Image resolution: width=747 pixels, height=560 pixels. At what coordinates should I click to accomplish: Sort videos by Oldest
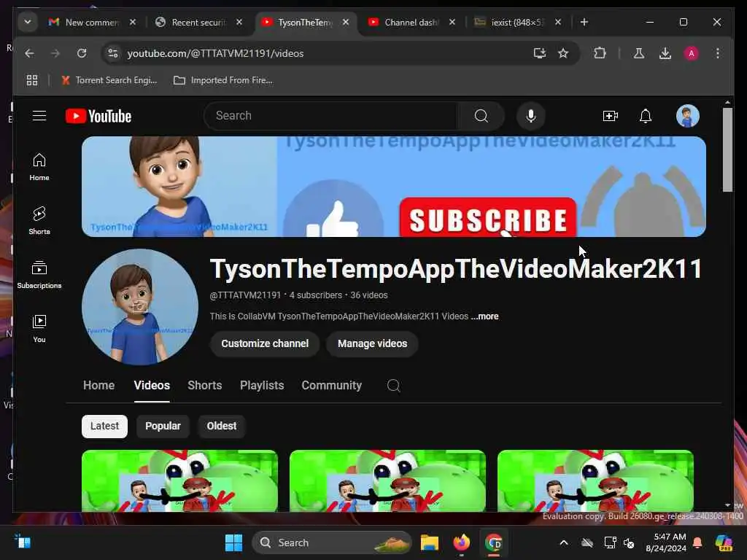222,426
